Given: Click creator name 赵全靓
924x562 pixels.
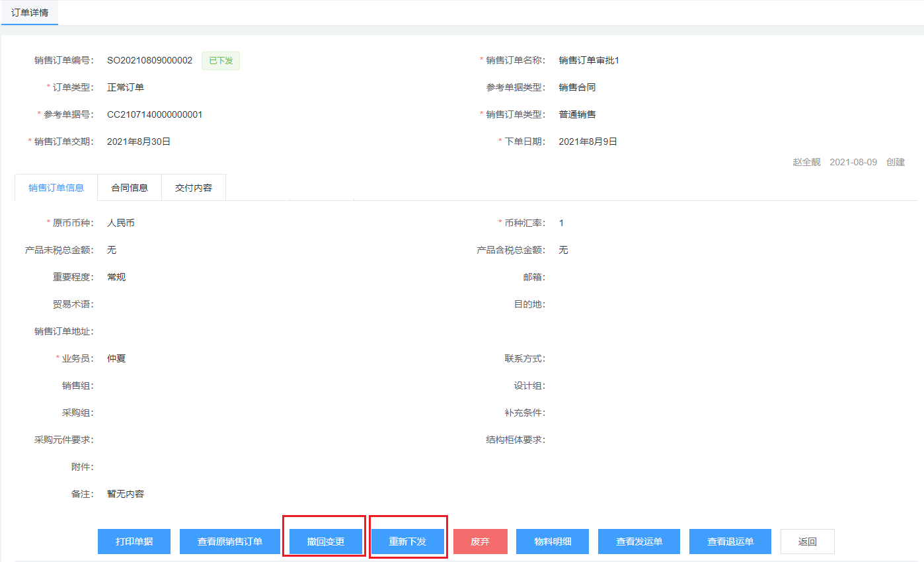Looking at the screenshot, I should [x=806, y=162].
